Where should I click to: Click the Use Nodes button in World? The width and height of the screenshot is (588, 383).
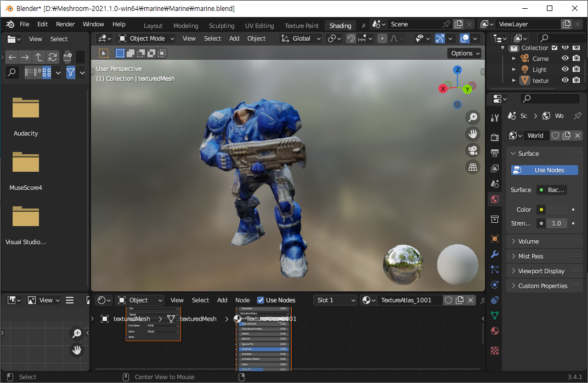tap(545, 170)
